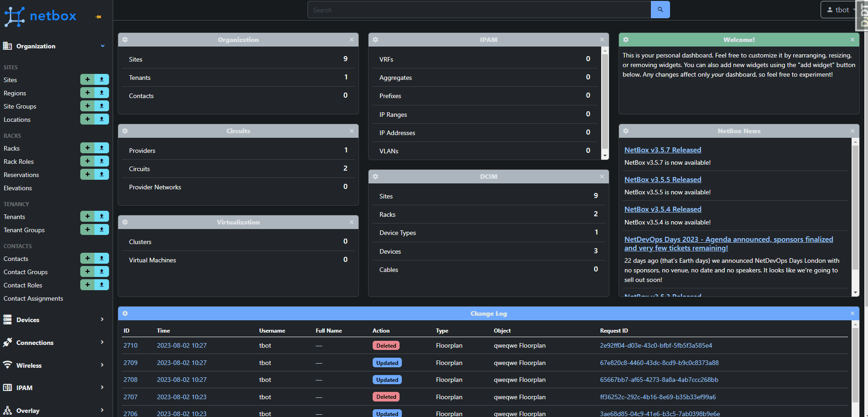The width and height of the screenshot is (868, 417).
Task: Open Tenant Groups page from sidebar
Action: 24,230
